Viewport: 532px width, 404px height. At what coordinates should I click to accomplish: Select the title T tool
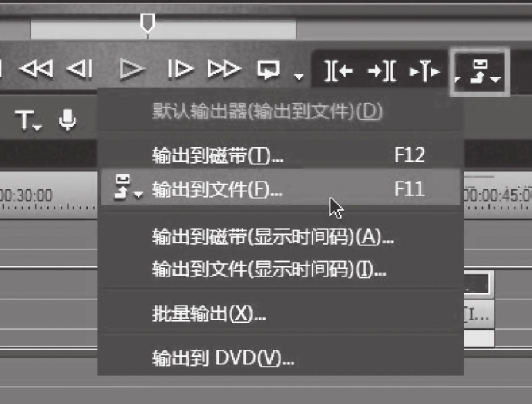(x=24, y=119)
